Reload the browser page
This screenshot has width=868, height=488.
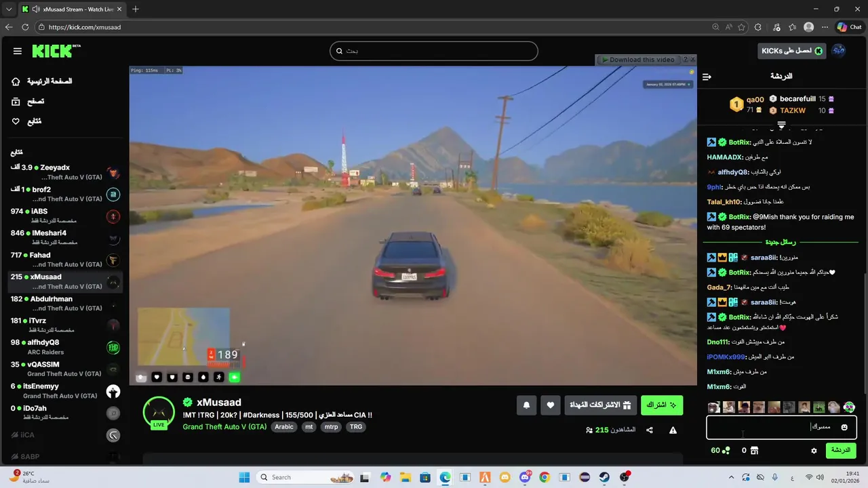pyautogui.click(x=25, y=27)
